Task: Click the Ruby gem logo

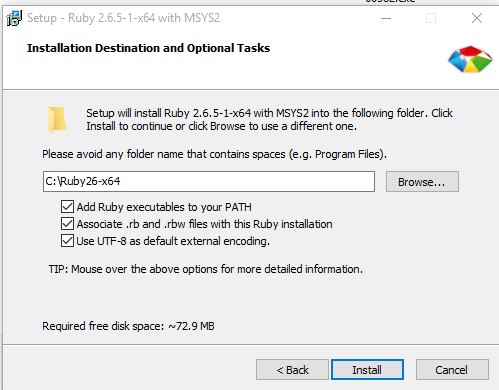Action: [x=470, y=59]
